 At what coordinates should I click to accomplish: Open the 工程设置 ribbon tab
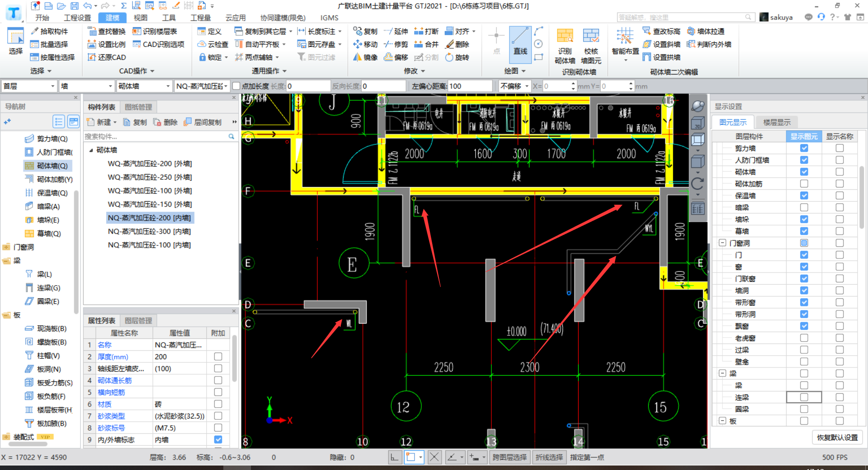point(77,18)
